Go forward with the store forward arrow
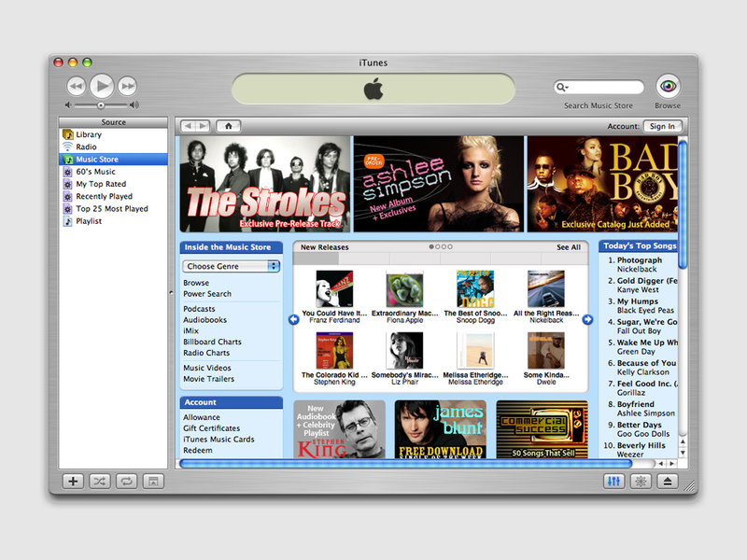Viewport: 747px width, 560px height. [203, 126]
